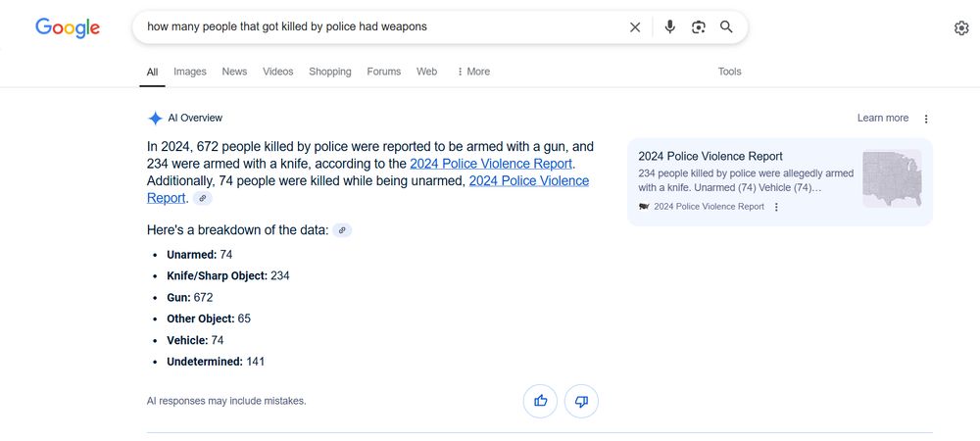Click 'AI responses may include mistakes' text

(x=226, y=401)
